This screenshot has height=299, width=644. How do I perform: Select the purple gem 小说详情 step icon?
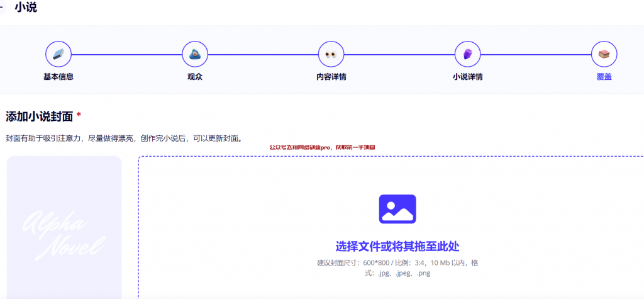(x=468, y=54)
